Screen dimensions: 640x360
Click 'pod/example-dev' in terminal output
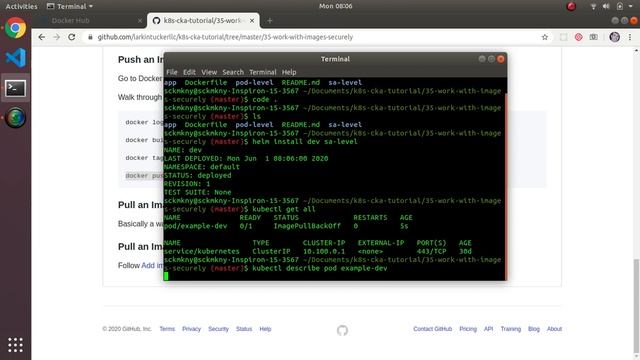point(196,226)
